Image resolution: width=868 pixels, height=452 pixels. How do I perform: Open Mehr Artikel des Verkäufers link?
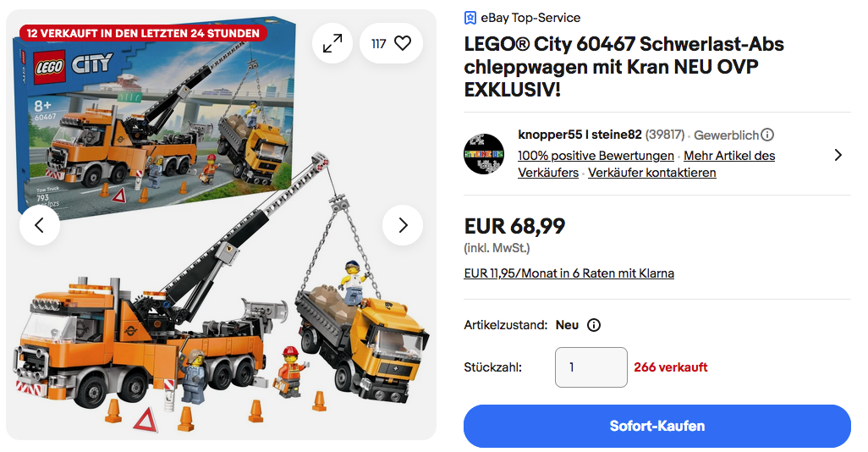coord(729,156)
